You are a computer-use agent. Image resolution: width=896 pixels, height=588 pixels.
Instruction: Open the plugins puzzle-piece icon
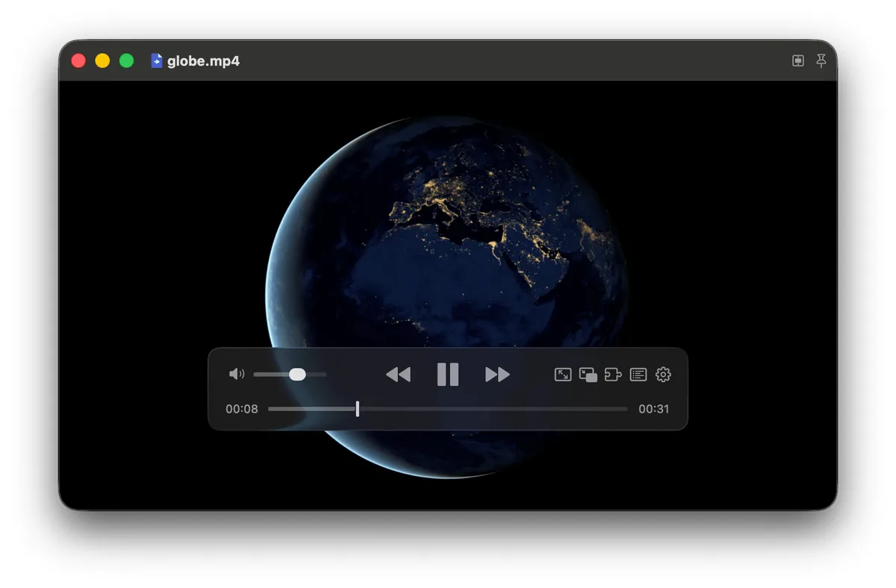click(613, 375)
